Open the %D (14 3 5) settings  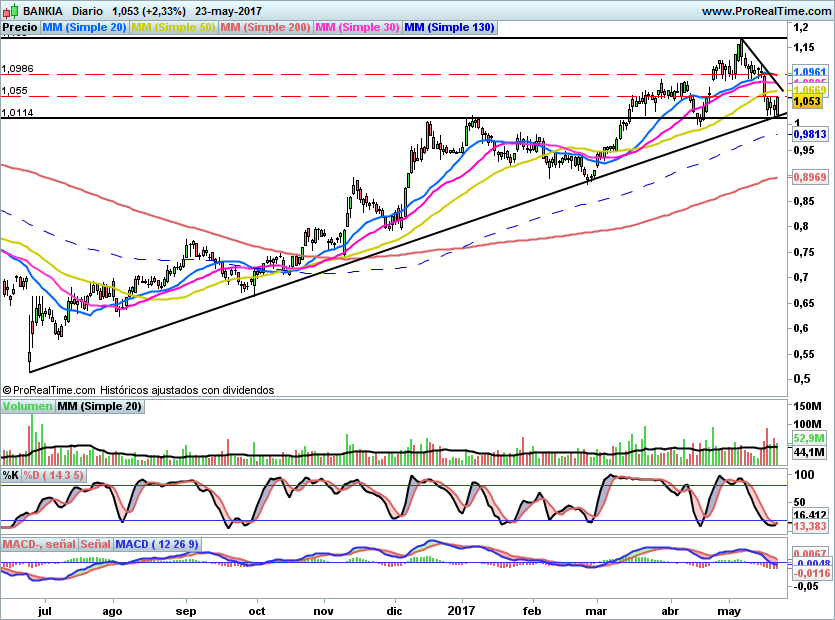[x=54, y=475]
